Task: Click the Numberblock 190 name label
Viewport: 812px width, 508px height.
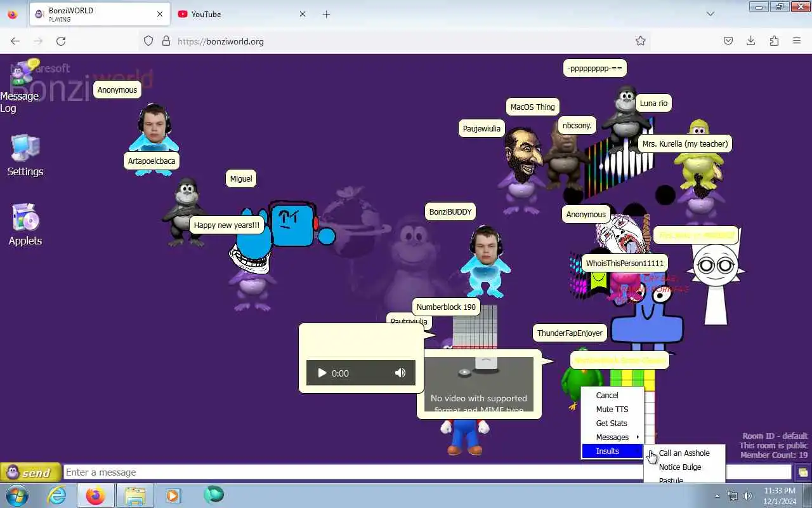Action: pyautogui.click(x=446, y=307)
